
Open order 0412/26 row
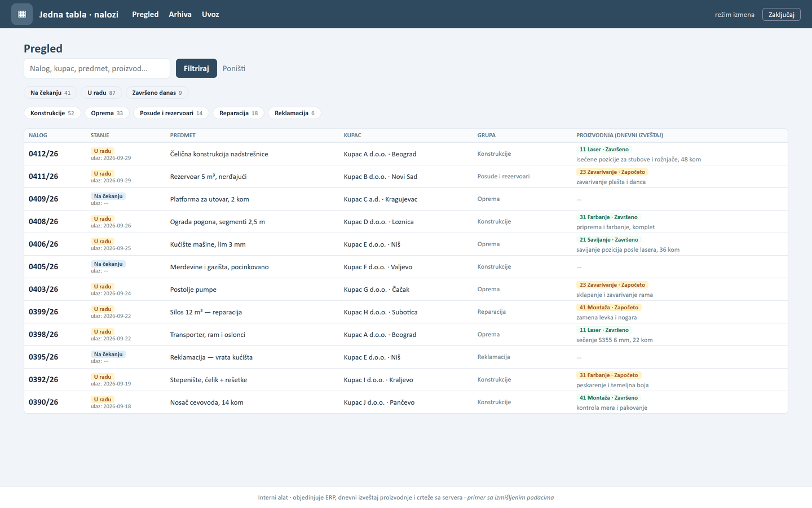point(406,154)
